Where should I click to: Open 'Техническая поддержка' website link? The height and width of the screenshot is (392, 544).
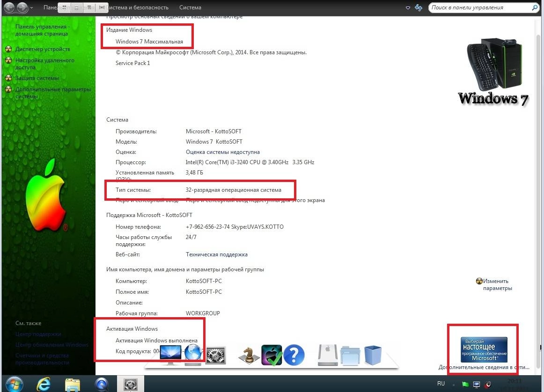pos(216,254)
